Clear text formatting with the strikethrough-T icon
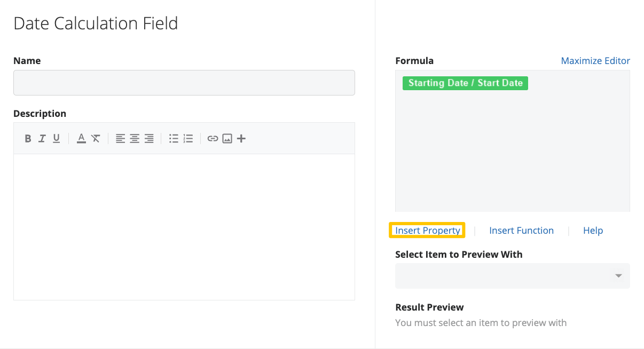 [96, 139]
